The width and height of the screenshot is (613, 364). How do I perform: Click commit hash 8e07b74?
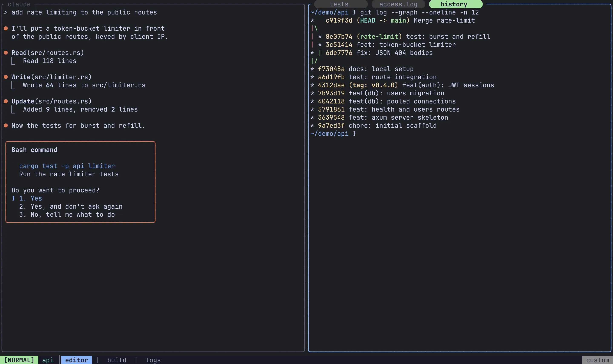(339, 36)
